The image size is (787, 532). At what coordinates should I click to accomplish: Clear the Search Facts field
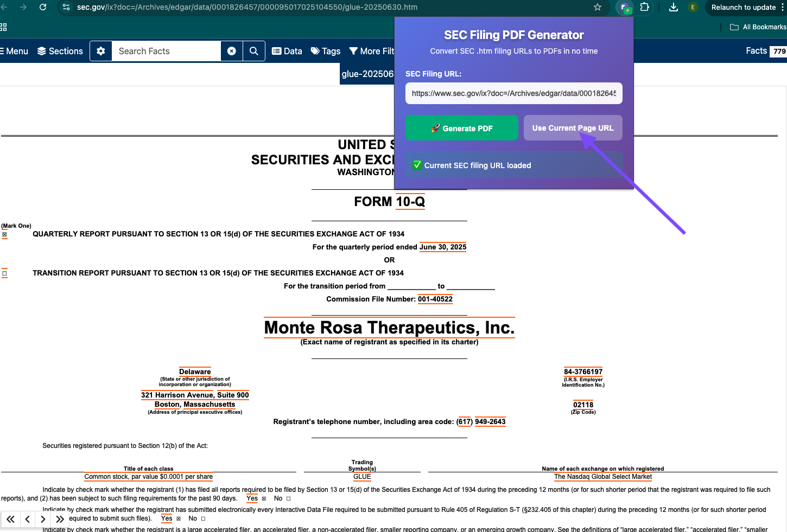[x=232, y=51]
